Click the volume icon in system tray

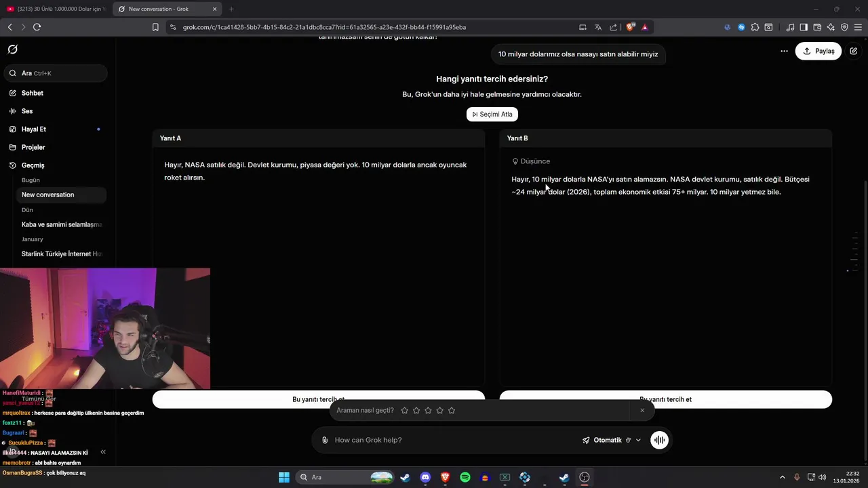(x=823, y=477)
